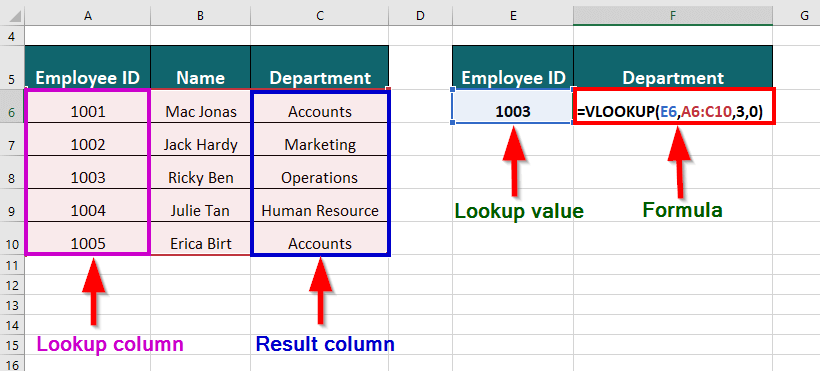Select cell containing 1002
Screen dimensions: 820x371
pyautogui.click(x=88, y=139)
